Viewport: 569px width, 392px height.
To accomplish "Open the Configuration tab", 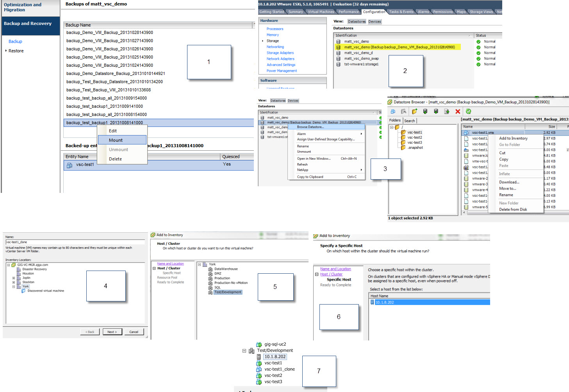I will click(374, 12).
